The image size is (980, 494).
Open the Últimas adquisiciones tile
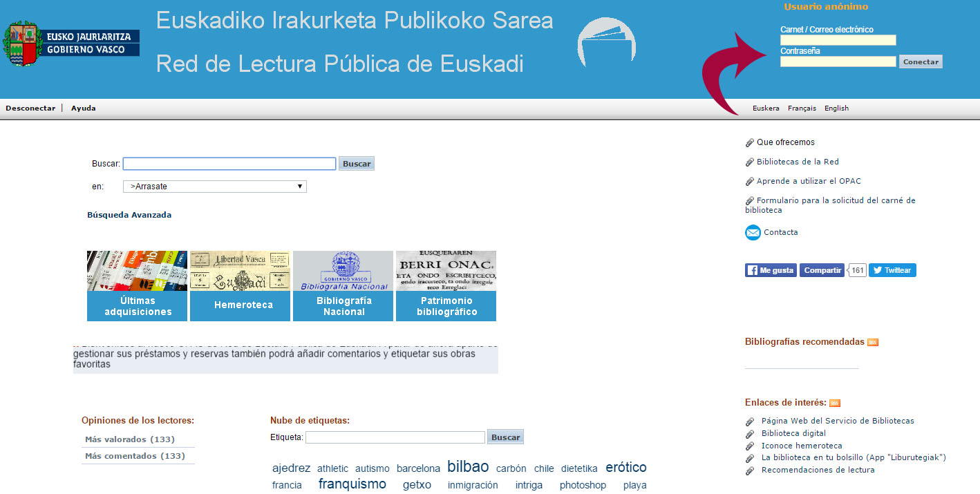pyautogui.click(x=137, y=286)
